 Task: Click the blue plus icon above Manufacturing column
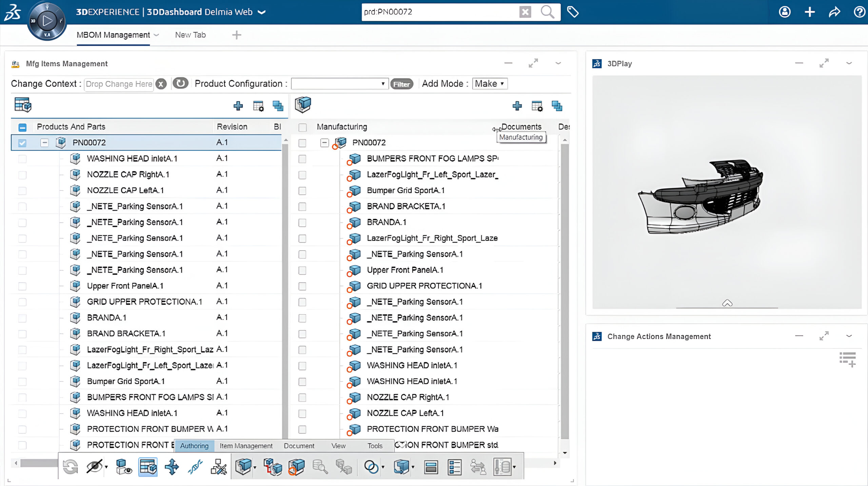517,106
